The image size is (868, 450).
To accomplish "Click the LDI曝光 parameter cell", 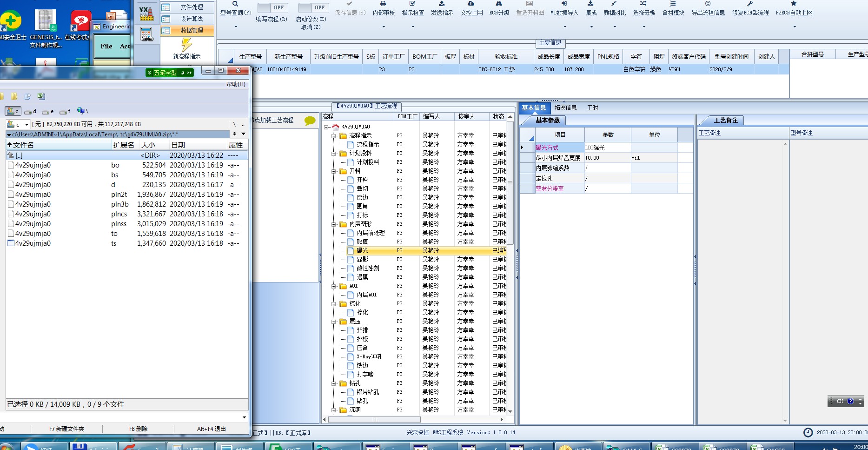I will point(607,148).
